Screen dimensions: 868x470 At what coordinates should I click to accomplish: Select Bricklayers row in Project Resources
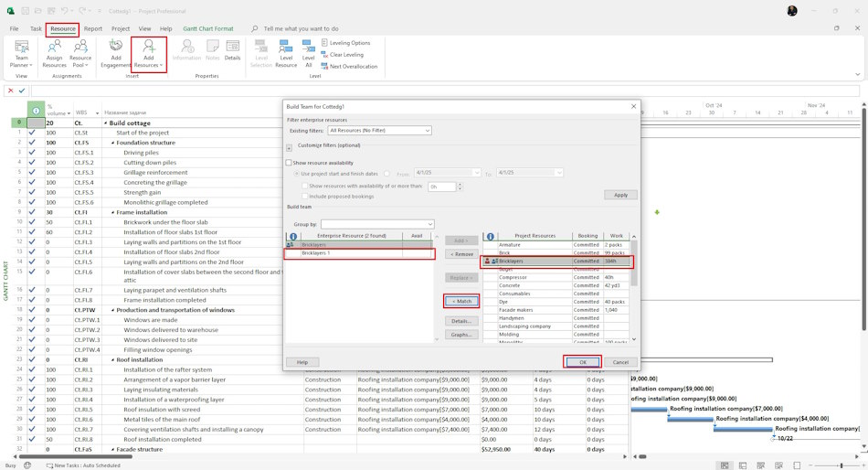[x=557, y=261]
